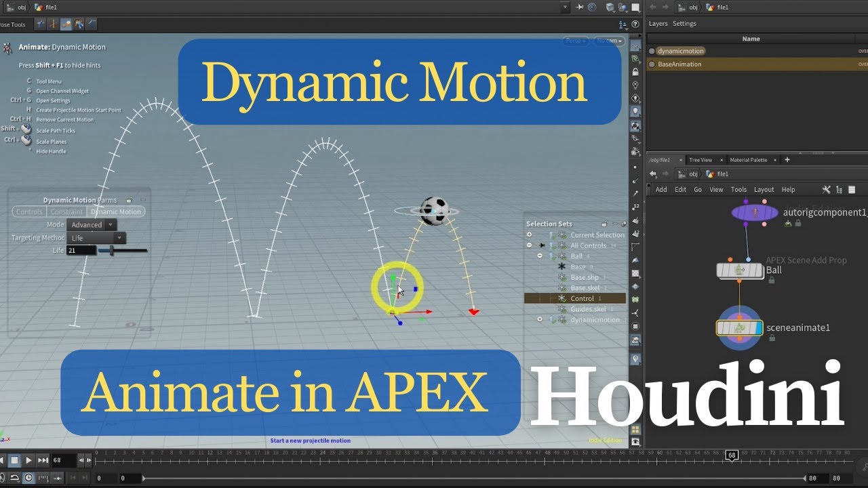
Task: Select Guides.skel in Selection Sets
Action: [x=588, y=309]
